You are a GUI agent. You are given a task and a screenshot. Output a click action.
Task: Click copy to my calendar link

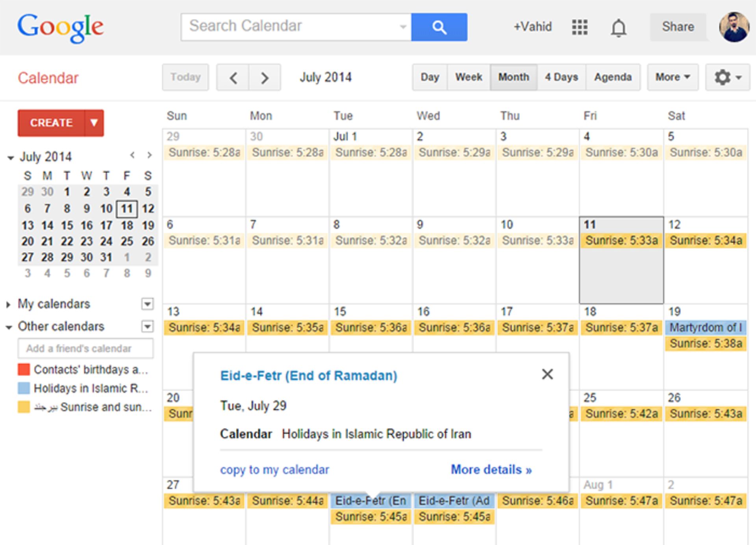[274, 469]
